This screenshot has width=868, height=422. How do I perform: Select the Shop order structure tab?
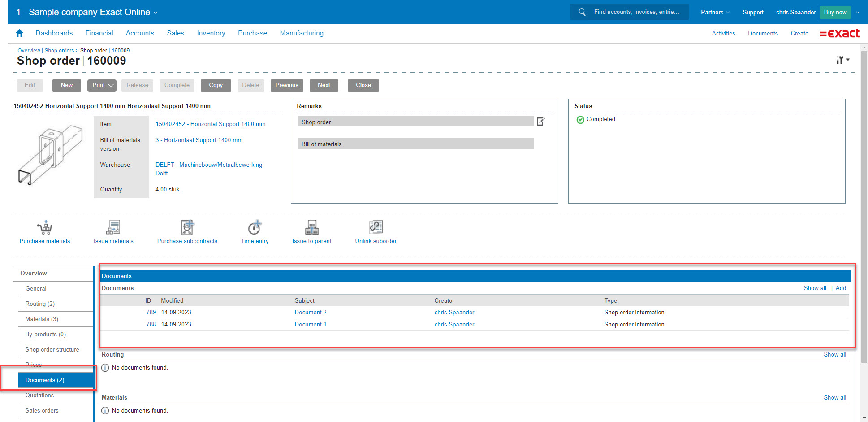tap(56, 350)
